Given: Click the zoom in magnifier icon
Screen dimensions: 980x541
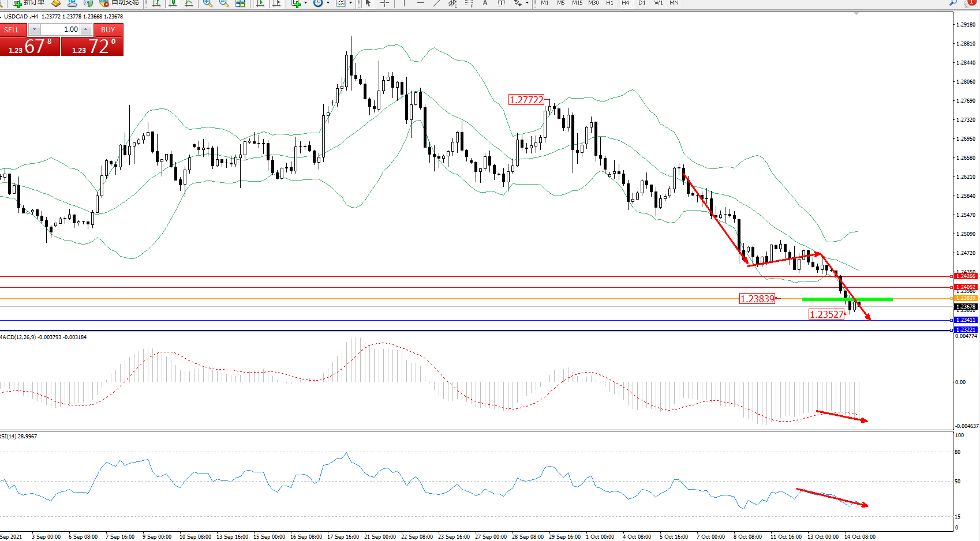Looking at the screenshot, I should [208, 3].
